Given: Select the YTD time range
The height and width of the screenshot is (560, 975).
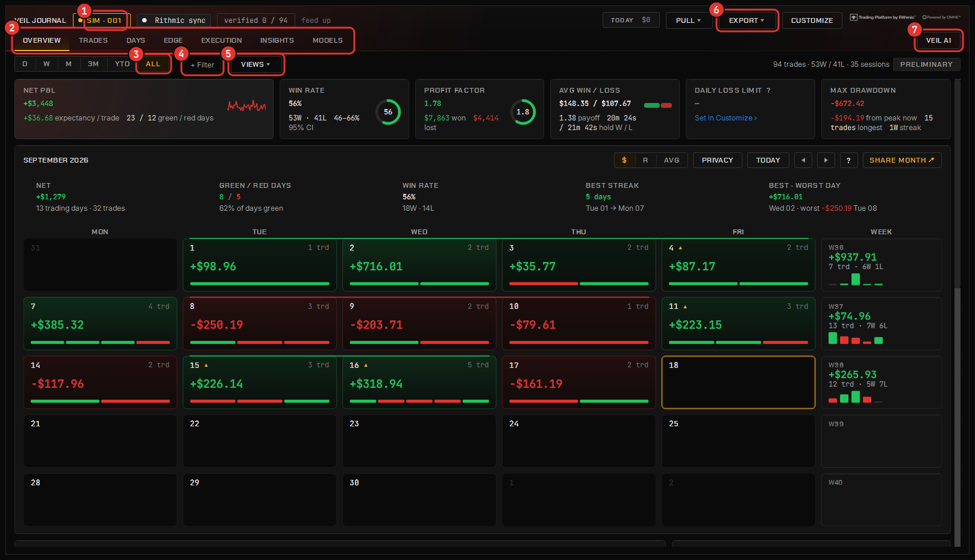Looking at the screenshot, I should tap(122, 64).
